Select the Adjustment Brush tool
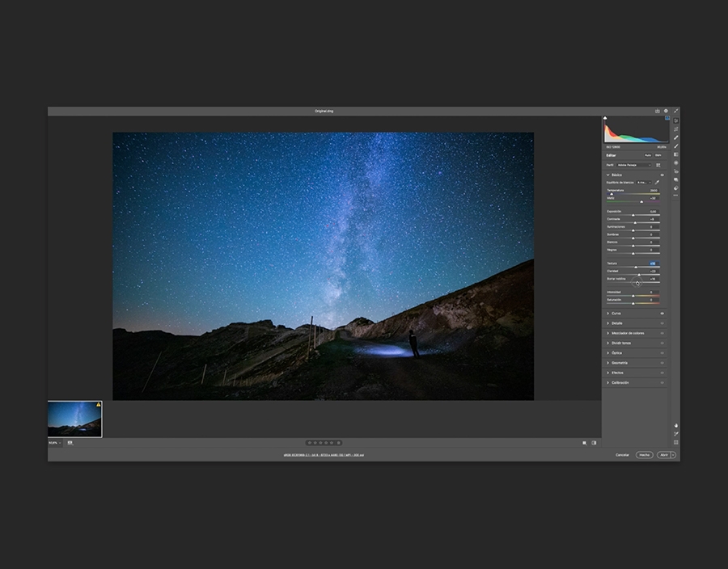The image size is (728, 569). 676,146
